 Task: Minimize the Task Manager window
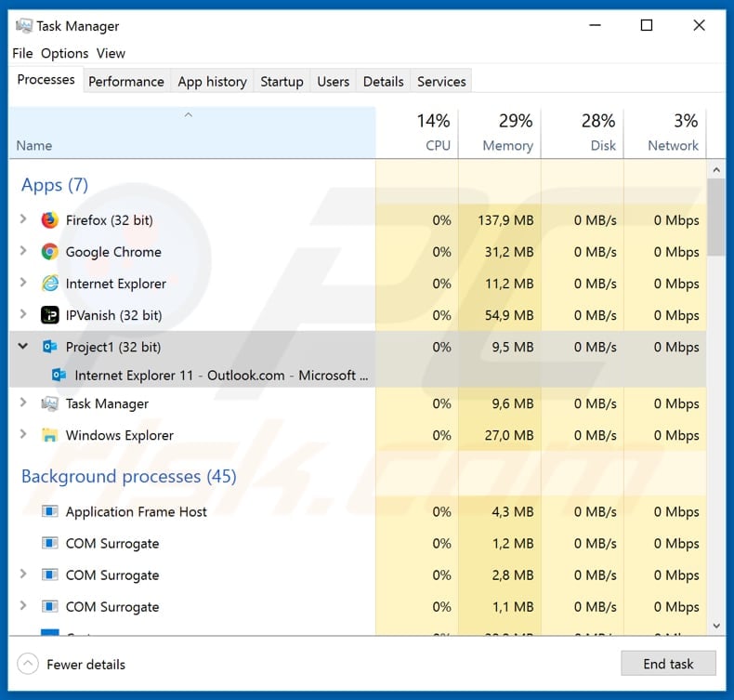click(595, 25)
